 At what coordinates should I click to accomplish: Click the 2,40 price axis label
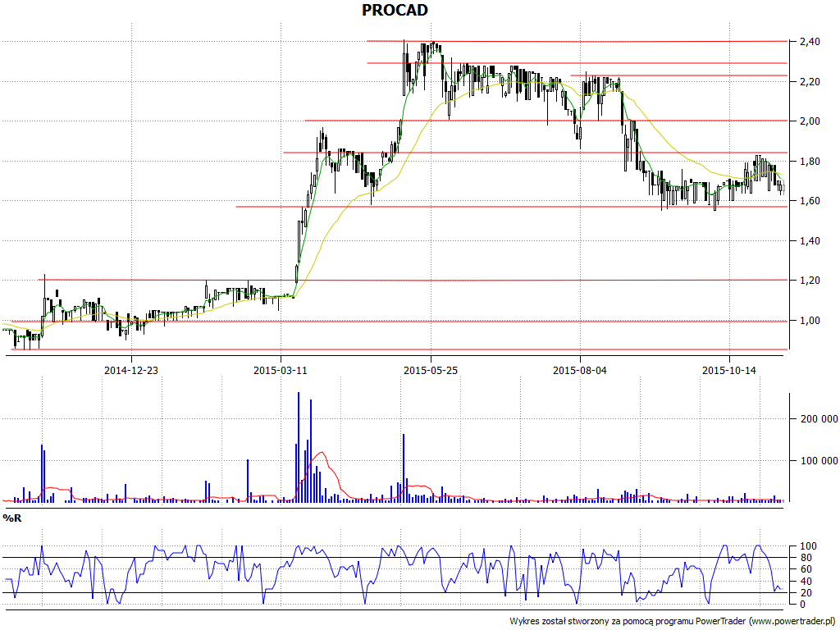click(810, 42)
